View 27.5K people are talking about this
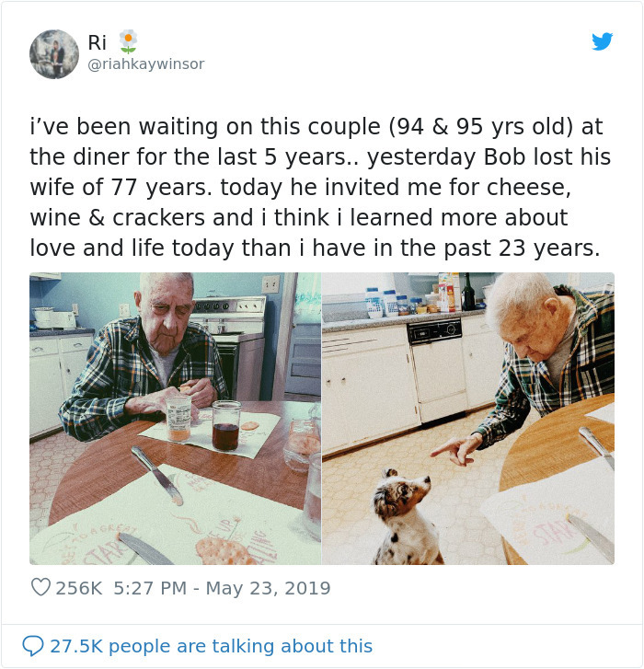The width and height of the screenshot is (644, 669). click(x=212, y=646)
